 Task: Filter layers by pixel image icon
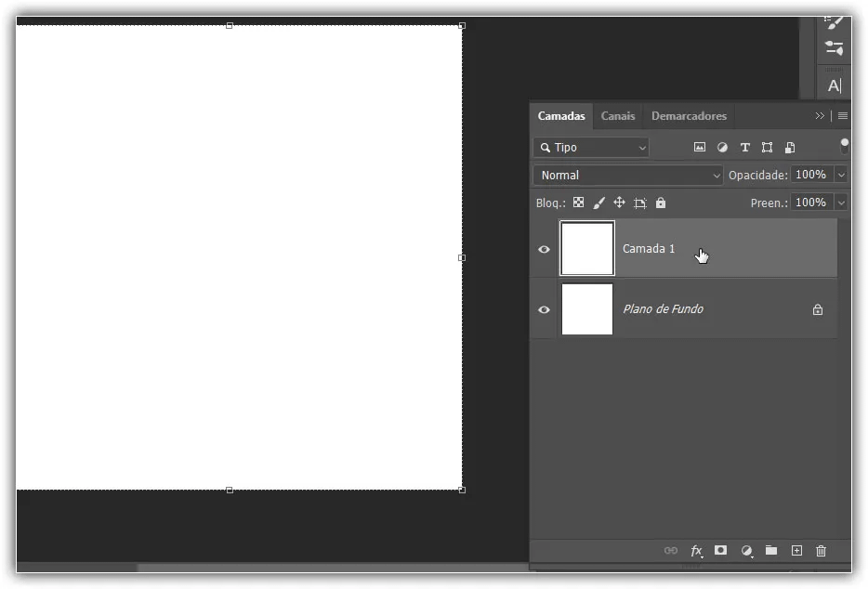(x=700, y=147)
